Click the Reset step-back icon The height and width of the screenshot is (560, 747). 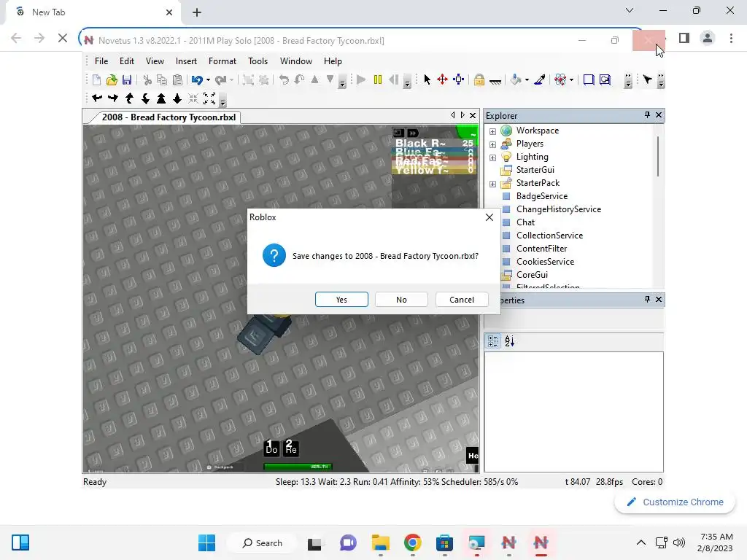[x=393, y=79]
